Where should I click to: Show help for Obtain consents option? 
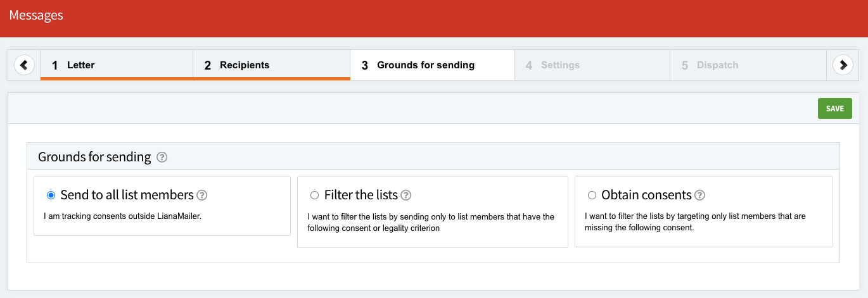(699, 196)
